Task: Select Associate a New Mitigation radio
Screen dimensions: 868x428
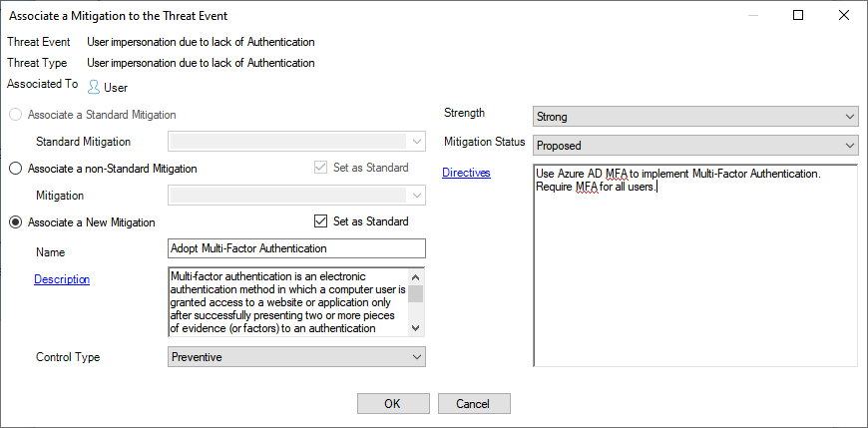Action: tap(15, 221)
